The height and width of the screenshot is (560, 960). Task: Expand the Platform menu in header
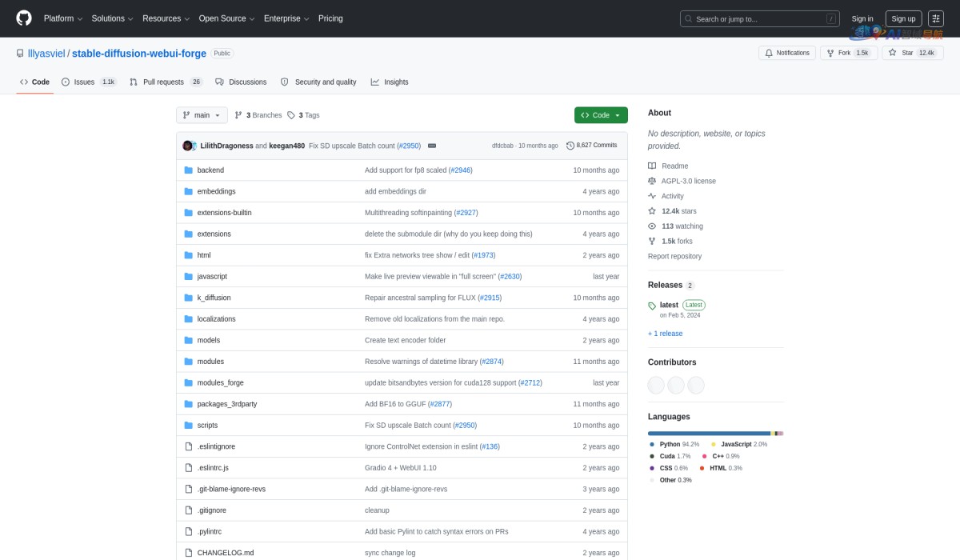click(62, 18)
